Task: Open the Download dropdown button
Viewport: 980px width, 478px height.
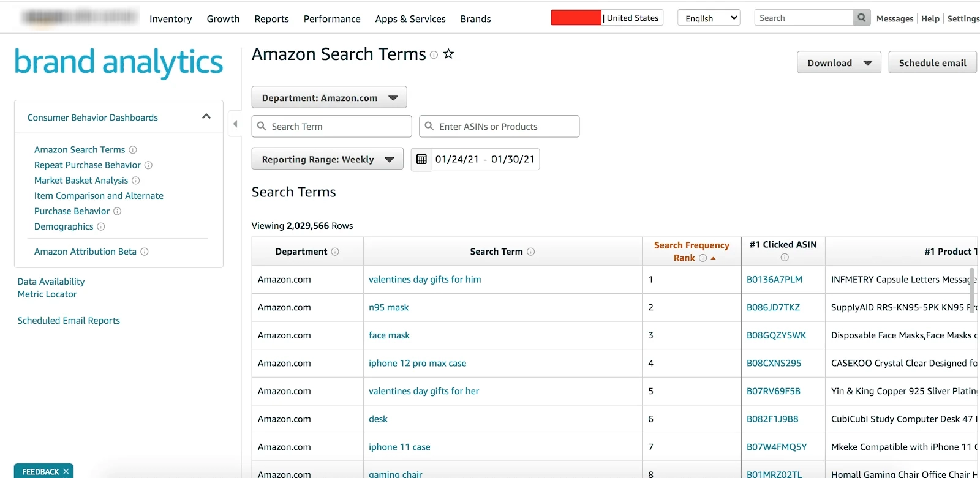Action: click(x=839, y=62)
